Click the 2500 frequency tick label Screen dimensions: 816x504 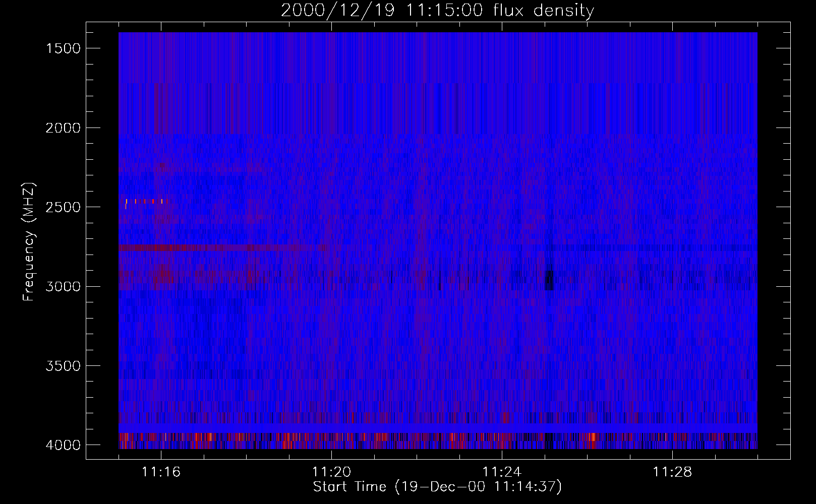point(63,207)
